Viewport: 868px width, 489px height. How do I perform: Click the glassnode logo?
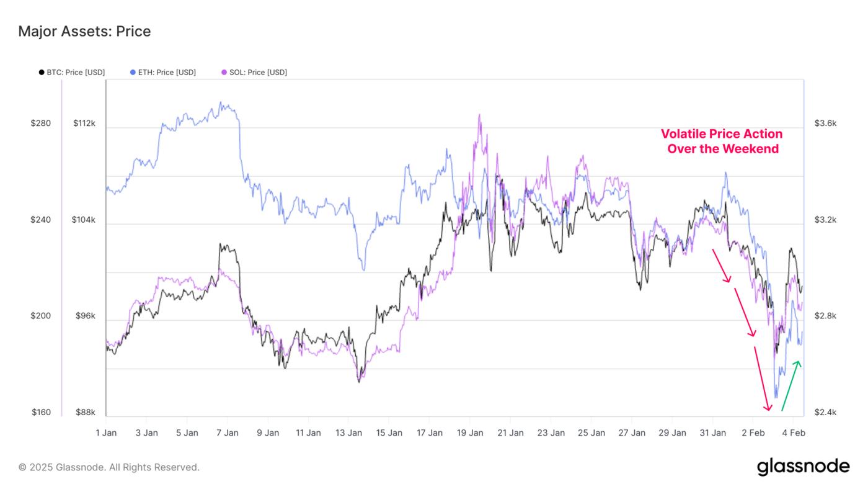tap(803, 467)
